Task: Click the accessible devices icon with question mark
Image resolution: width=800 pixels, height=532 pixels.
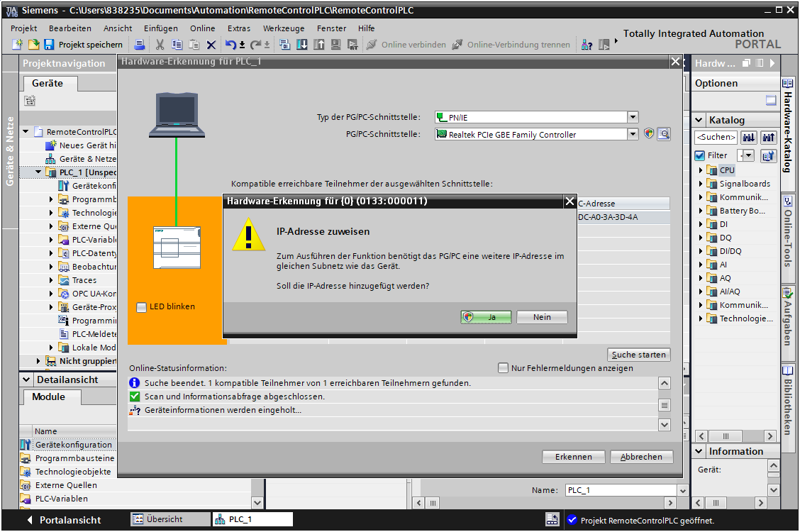Action: click(x=587, y=45)
